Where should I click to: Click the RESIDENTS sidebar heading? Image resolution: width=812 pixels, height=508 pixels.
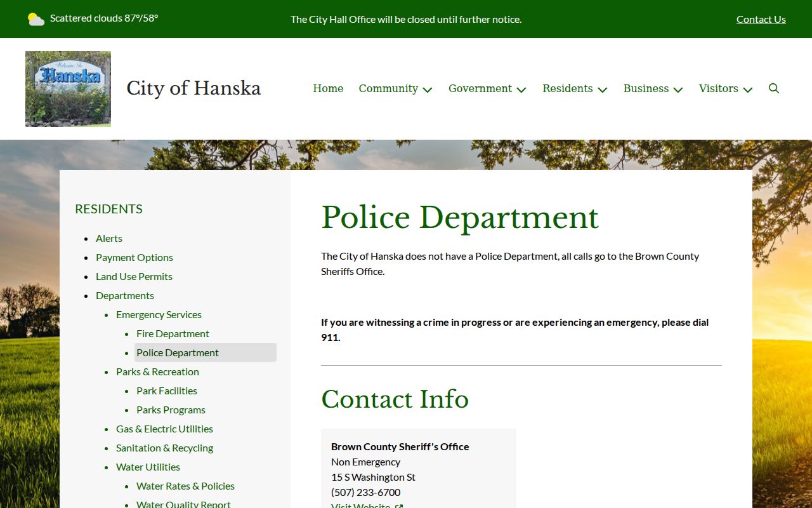[108, 209]
